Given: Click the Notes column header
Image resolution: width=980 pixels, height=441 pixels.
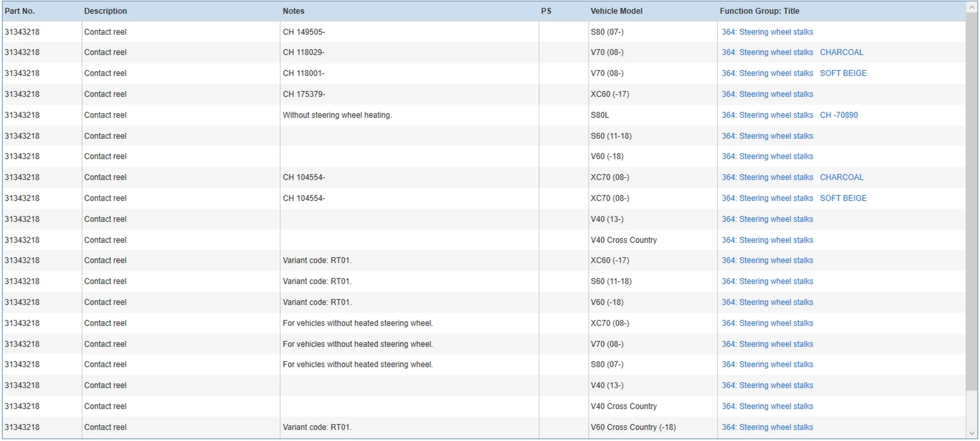Looking at the screenshot, I should click(293, 11).
